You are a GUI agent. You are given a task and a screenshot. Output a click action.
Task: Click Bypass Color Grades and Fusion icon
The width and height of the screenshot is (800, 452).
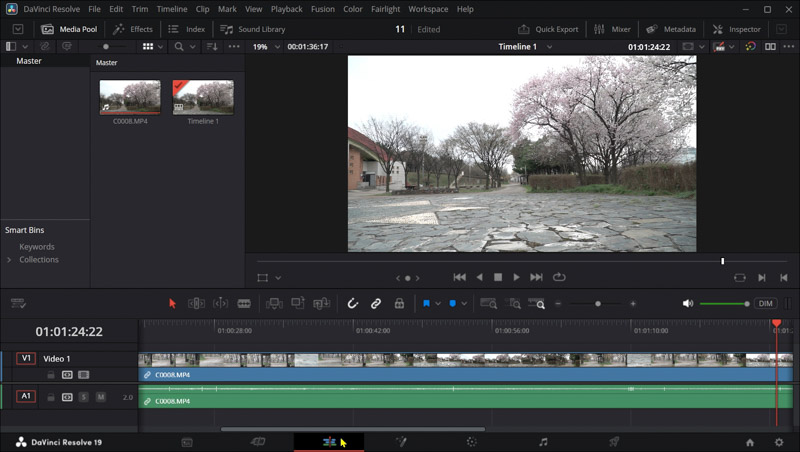[751, 46]
